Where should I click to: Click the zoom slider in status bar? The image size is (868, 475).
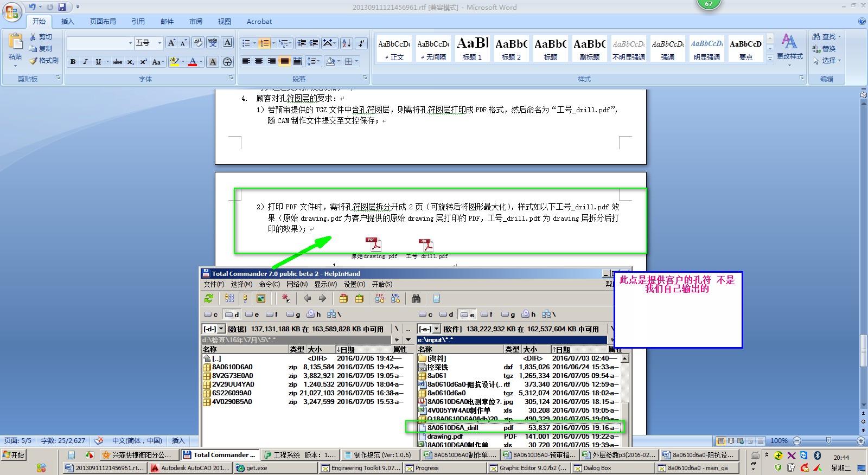click(828, 440)
